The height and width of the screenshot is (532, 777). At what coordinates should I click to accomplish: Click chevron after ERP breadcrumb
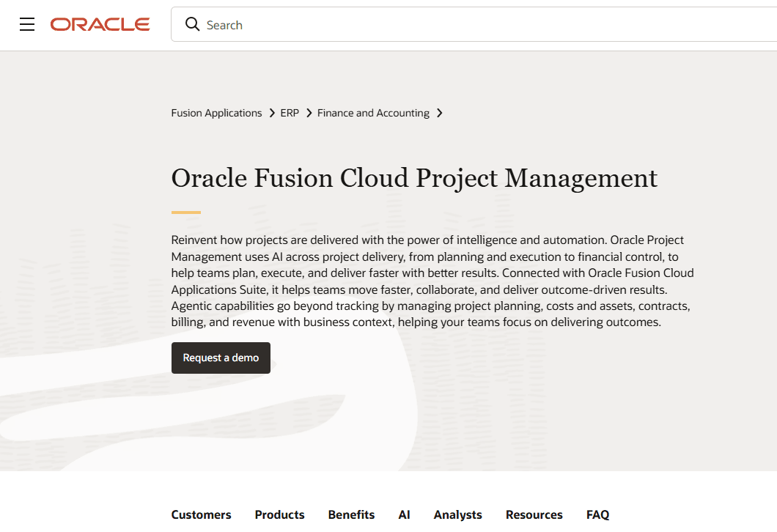click(x=309, y=113)
